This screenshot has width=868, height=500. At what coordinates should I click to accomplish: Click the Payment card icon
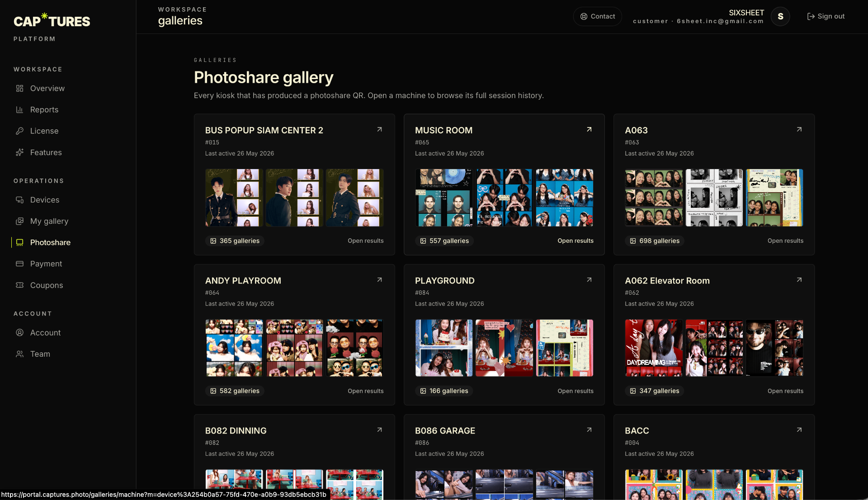pos(19,264)
